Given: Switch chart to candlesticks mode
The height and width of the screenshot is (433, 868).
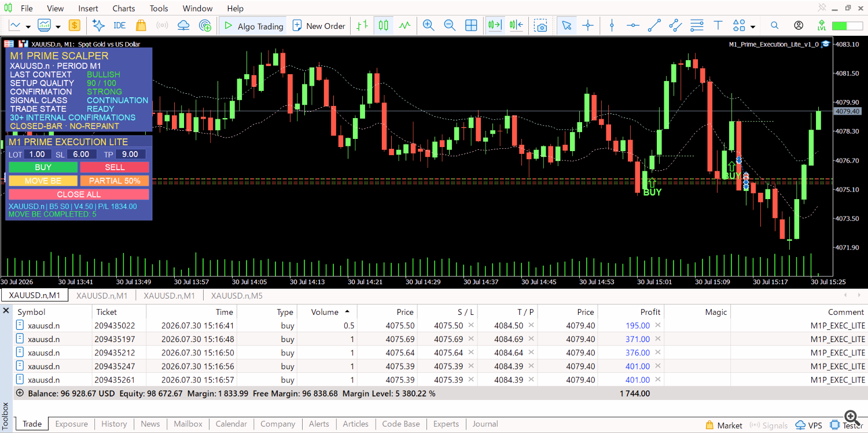Looking at the screenshot, I should point(383,25).
